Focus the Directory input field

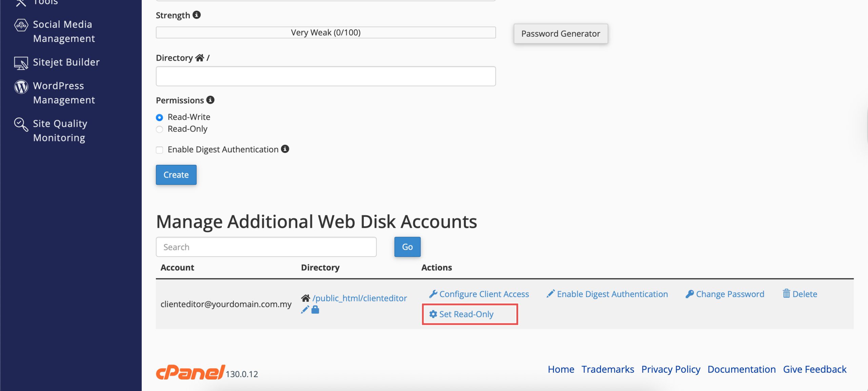(x=325, y=76)
